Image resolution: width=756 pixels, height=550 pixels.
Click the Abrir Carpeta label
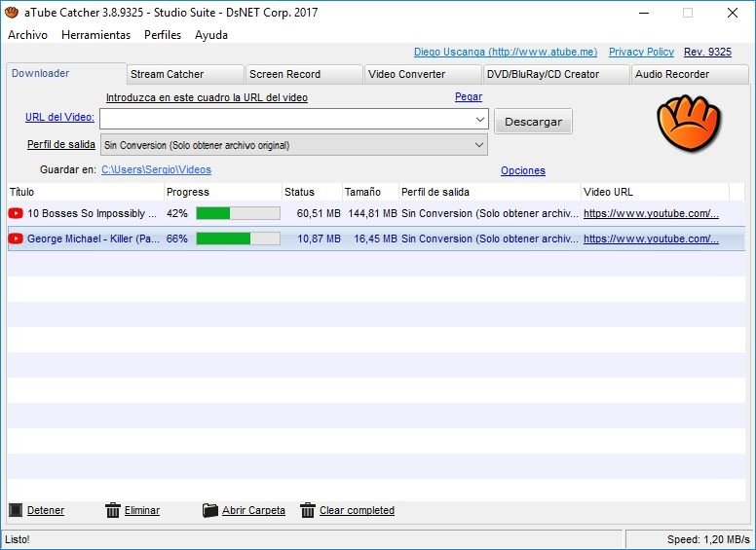point(253,510)
